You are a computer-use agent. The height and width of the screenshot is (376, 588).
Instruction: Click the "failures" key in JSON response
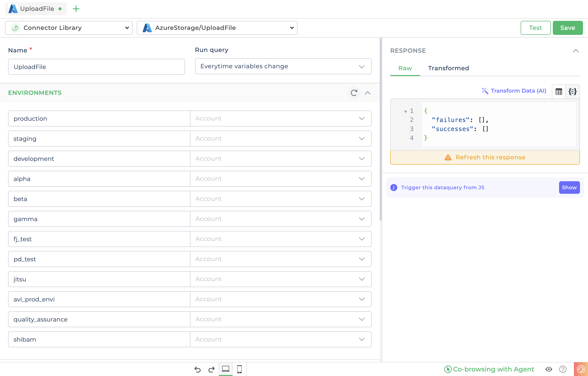(451, 120)
